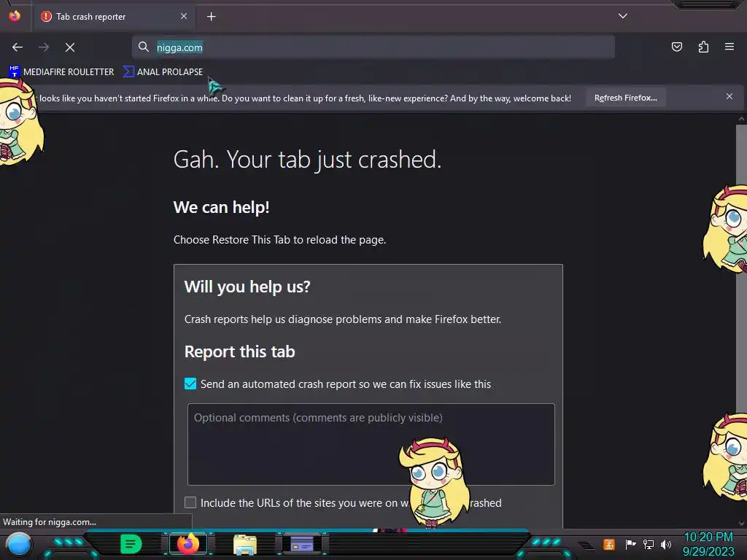Open the Action Center flag icon

pos(630,544)
